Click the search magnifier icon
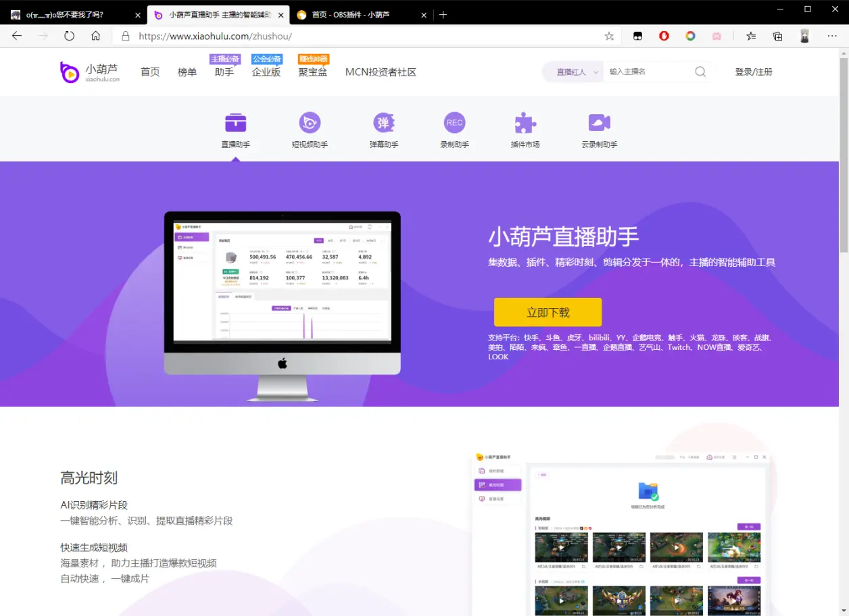 pyautogui.click(x=700, y=72)
